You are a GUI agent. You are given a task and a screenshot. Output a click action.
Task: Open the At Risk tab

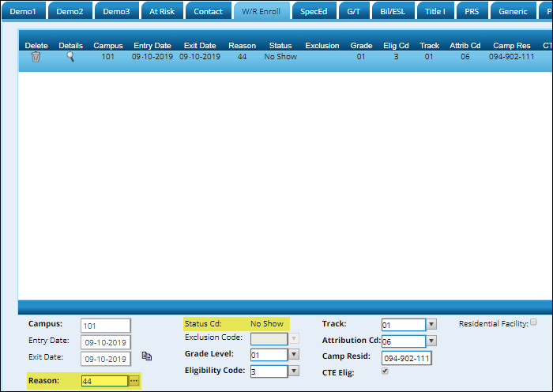(162, 11)
